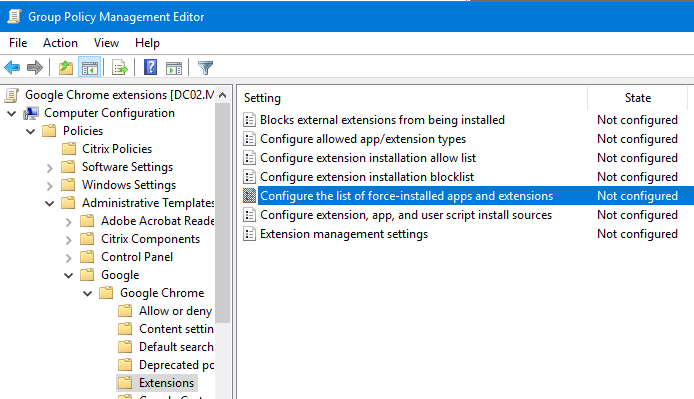
Task: Go up one level with folder icon
Action: click(x=66, y=68)
